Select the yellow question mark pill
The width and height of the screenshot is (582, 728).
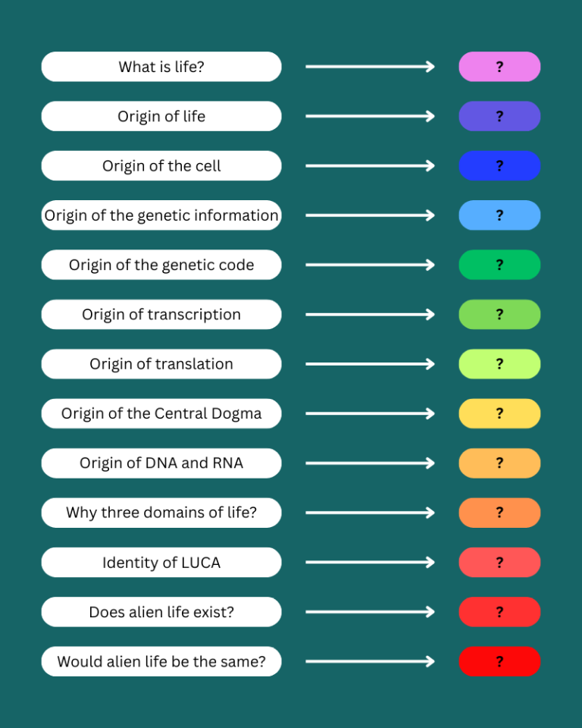[x=499, y=414]
